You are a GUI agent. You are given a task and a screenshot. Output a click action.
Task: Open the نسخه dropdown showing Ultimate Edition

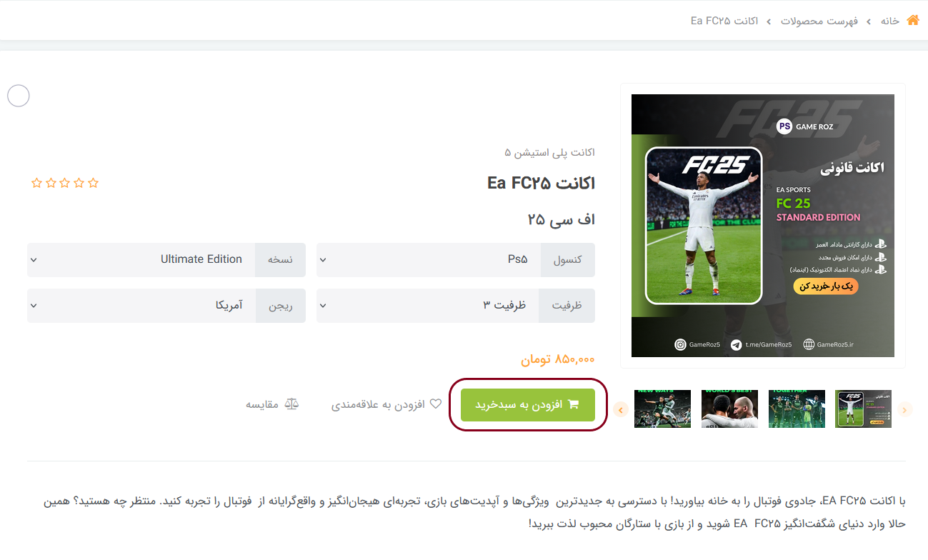(166, 260)
